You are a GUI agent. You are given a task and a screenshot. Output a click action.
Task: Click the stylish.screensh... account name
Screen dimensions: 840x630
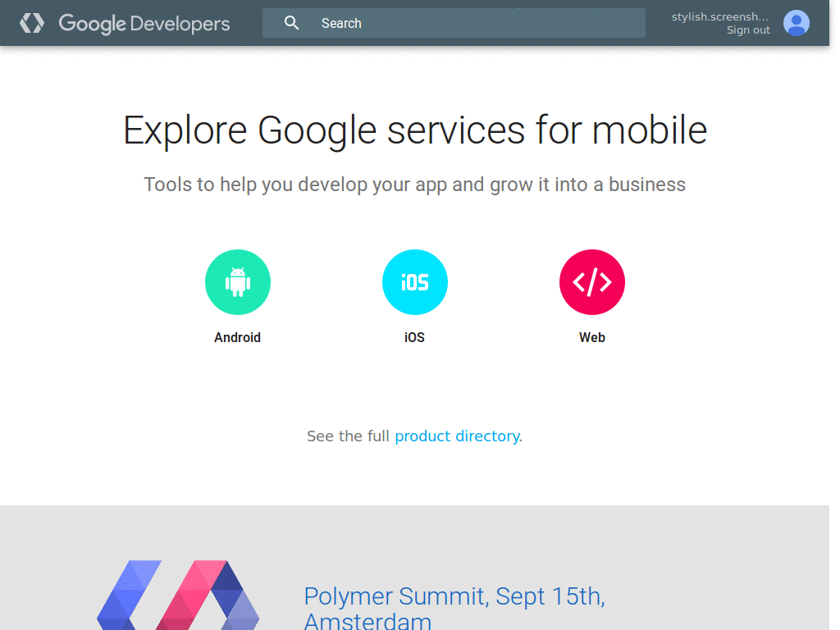click(720, 16)
